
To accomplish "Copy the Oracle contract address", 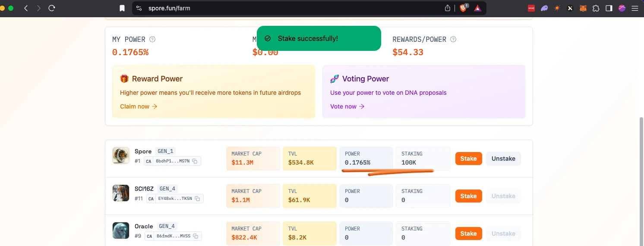I will (196, 236).
